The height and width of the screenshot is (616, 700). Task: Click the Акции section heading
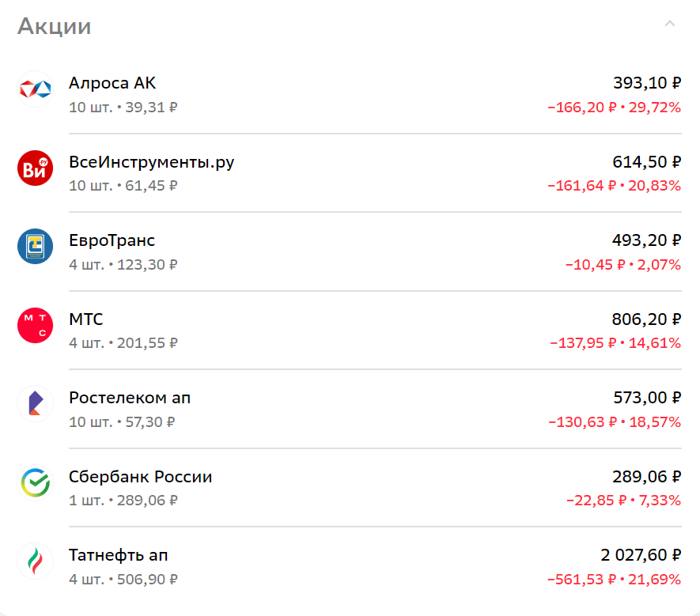point(55,26)
